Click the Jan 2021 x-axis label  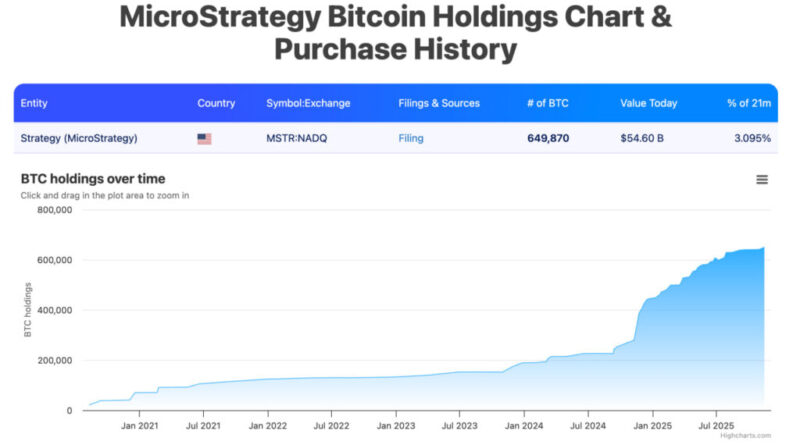pyautogui.click(x=139, y=425)
